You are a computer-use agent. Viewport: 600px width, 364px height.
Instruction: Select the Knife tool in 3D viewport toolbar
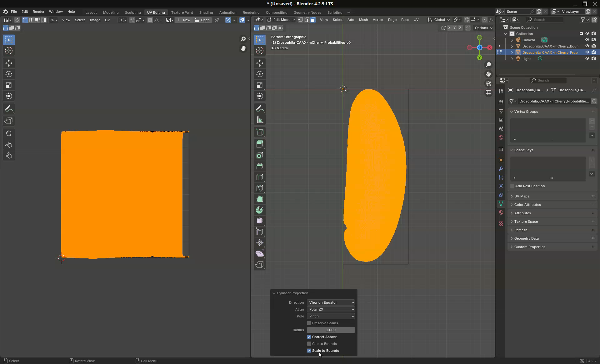pyautogui.click(x=259, y=188)
